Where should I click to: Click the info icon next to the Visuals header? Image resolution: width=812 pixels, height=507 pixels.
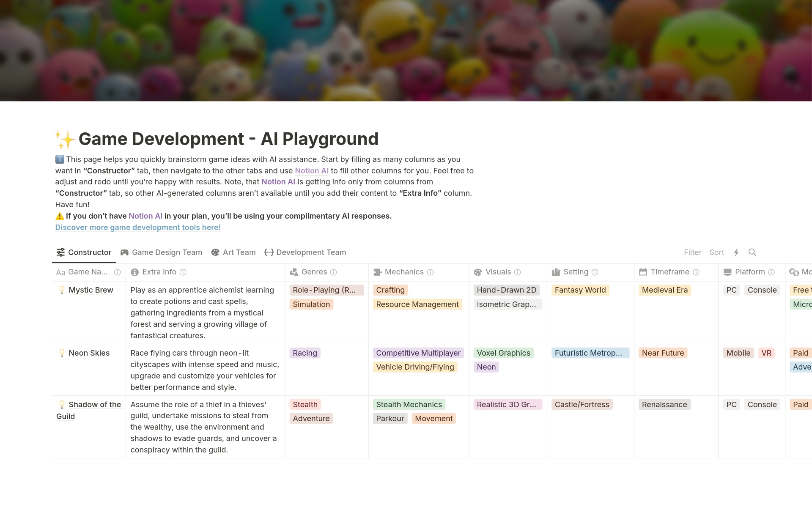pos(518,272)
